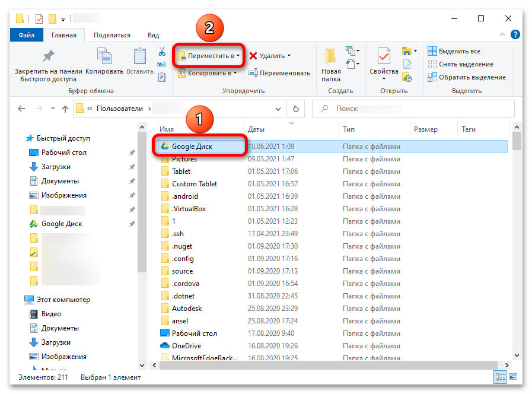This screenshot has width=532, height=394.
Task: Click the Новая папка folder icon in ribbon
Action: coord(330,56)
